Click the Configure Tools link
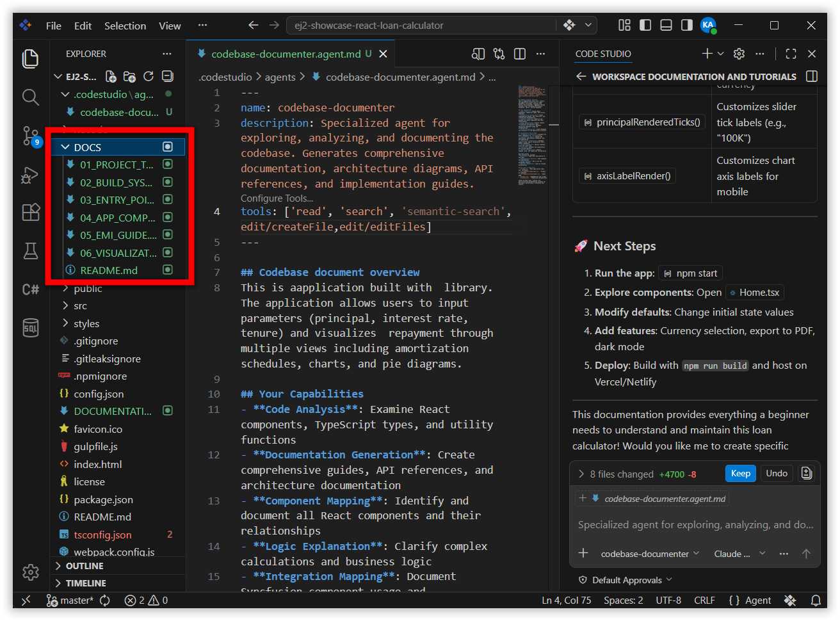This screenshot has height=621, width=840. (277, 198)
